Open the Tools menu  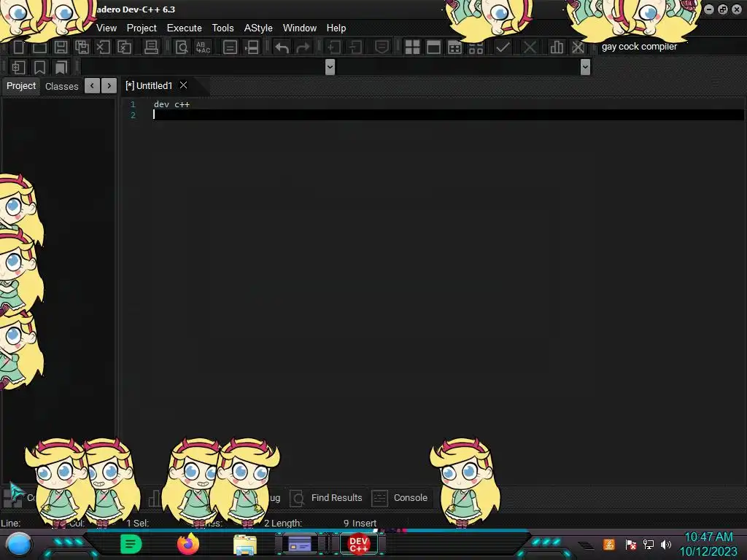click(223, 28)
